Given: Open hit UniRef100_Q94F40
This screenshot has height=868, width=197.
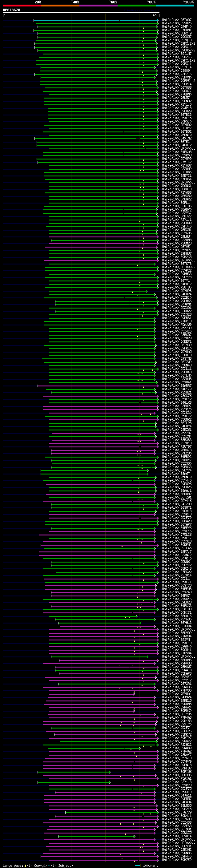Looking at the screenshot, I should point(176,27).
